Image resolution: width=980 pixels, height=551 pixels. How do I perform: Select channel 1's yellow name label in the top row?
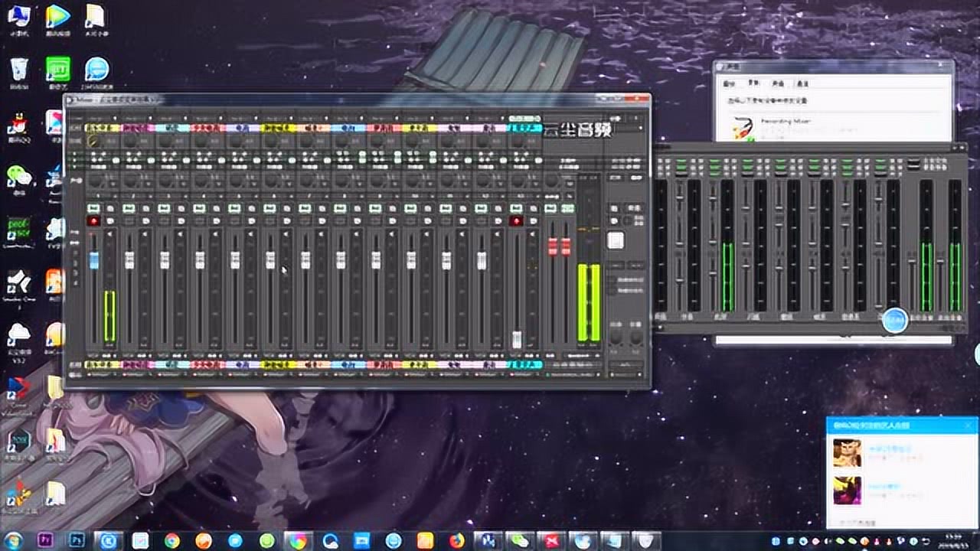click(x=102, y=128)
